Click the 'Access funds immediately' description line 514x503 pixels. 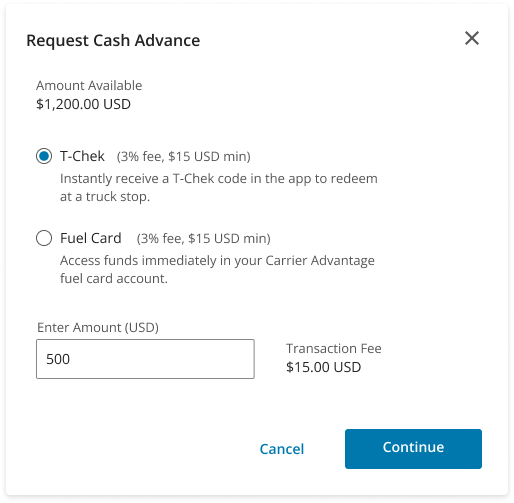click(217, 260)
